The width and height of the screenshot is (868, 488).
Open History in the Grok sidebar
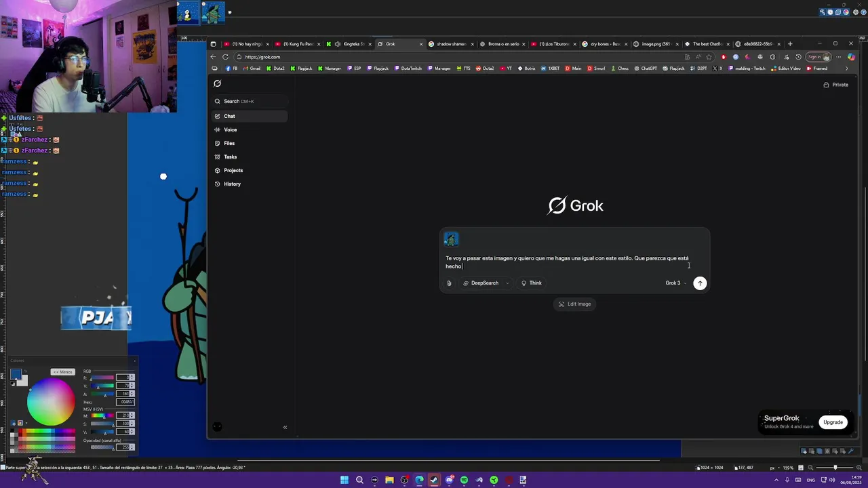click(x=250, y=184)
